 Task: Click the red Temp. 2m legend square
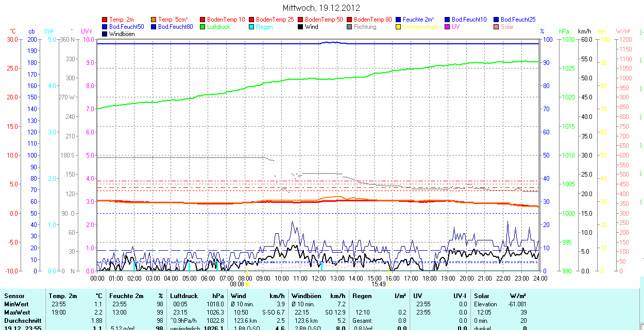click(x=105, y=20)
